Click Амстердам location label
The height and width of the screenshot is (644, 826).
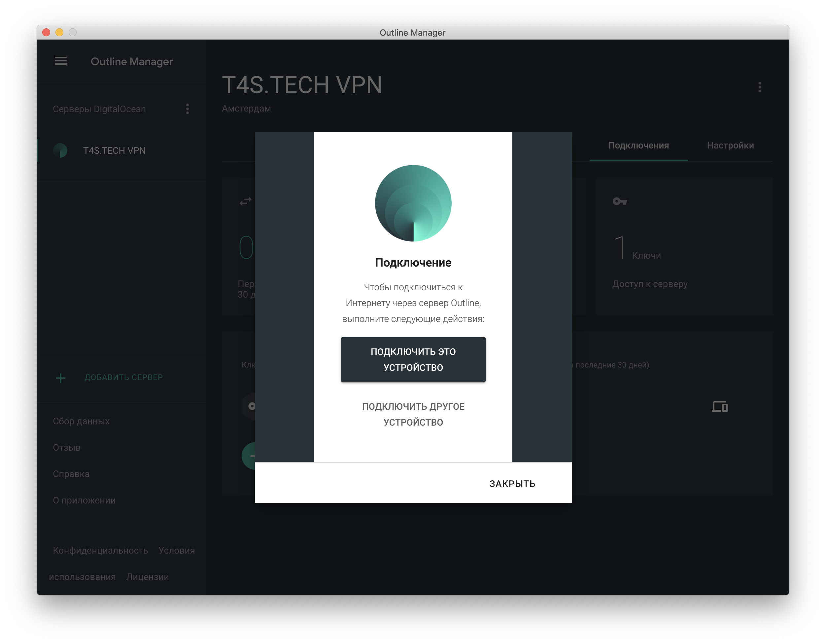tap(246, 109)
